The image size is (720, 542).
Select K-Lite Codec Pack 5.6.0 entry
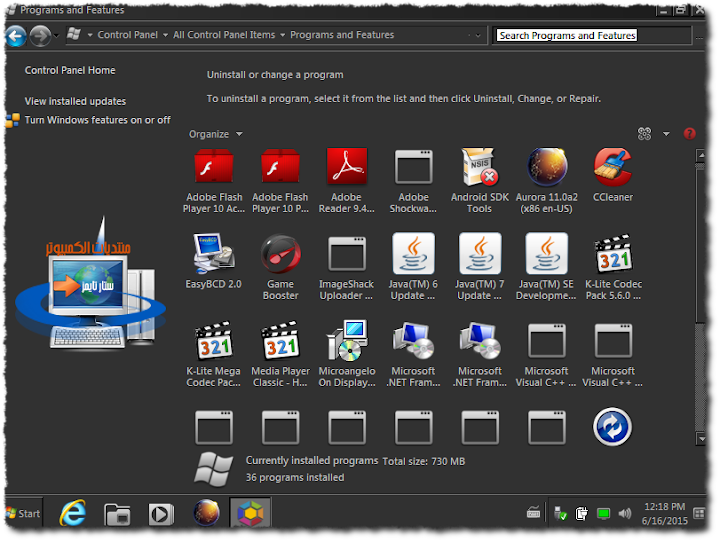tap(613, 268)
